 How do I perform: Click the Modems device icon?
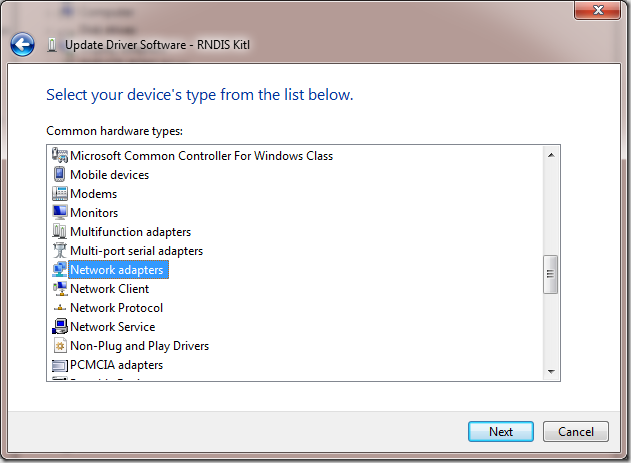tap(59, 194)
